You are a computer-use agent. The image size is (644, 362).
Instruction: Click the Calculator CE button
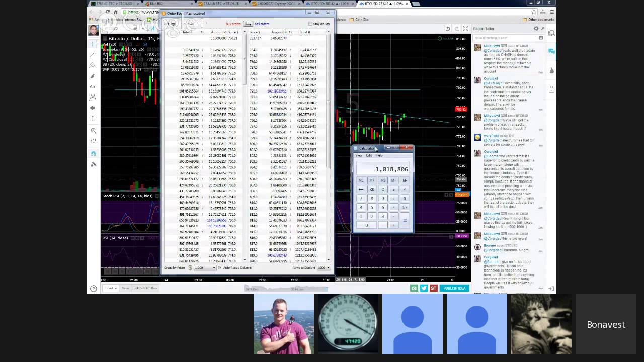click(372, 190)
